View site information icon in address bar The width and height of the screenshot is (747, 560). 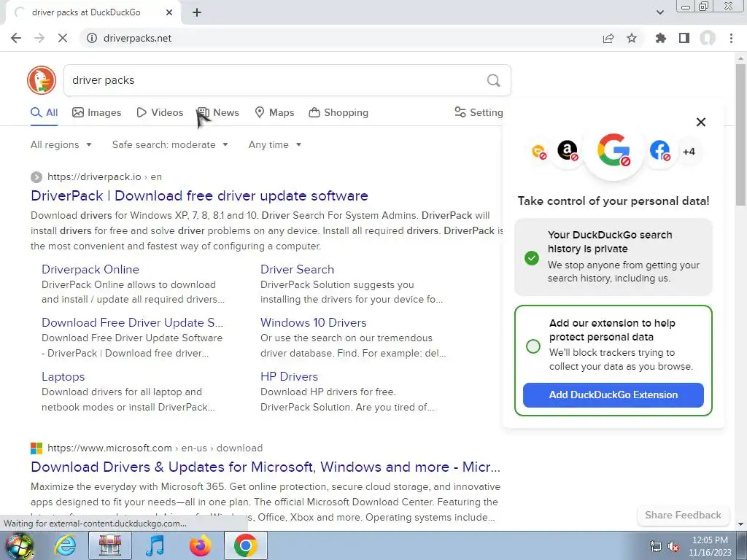pyautogui.click(x=91, y=38)
